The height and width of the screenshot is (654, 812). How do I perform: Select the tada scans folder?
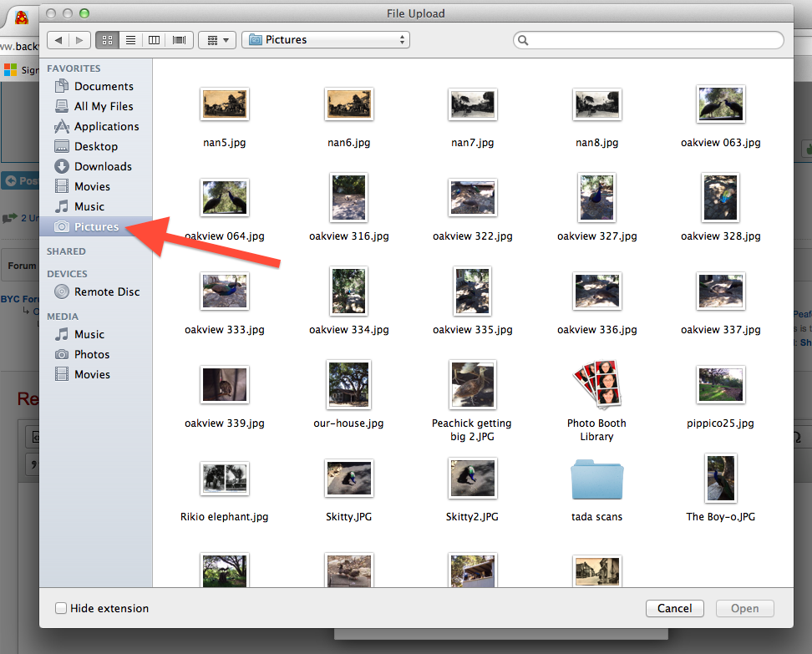[x=596, y=480]
